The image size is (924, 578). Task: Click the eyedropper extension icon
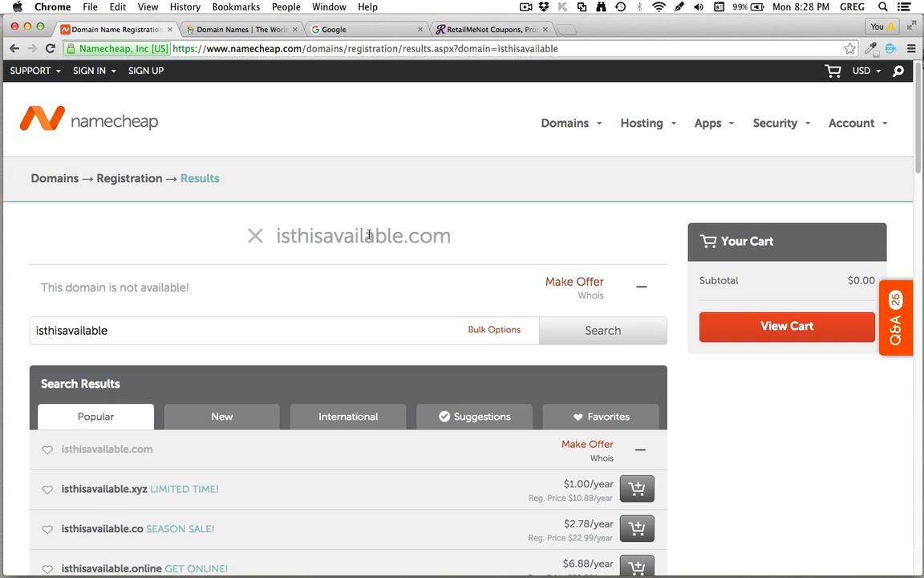[871, 49]
